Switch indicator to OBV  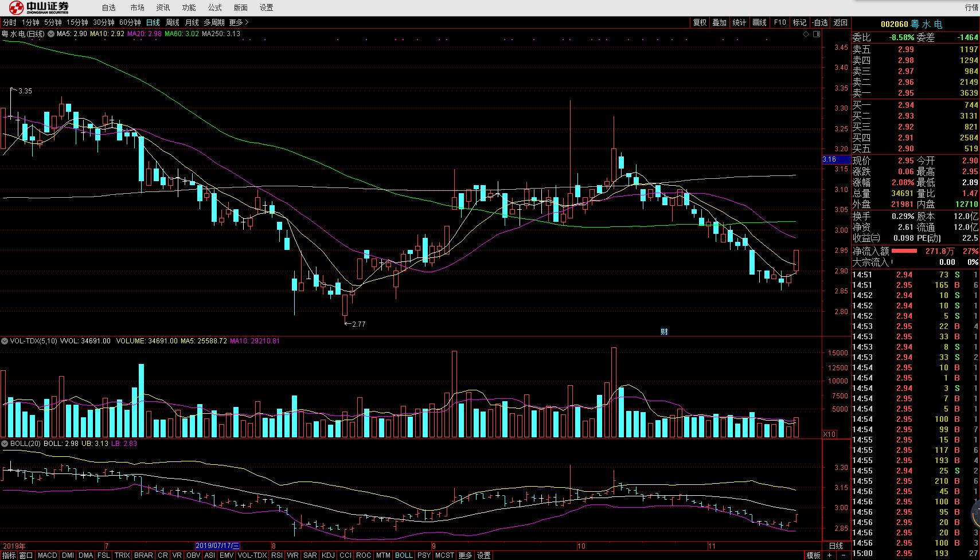(193, 555)
